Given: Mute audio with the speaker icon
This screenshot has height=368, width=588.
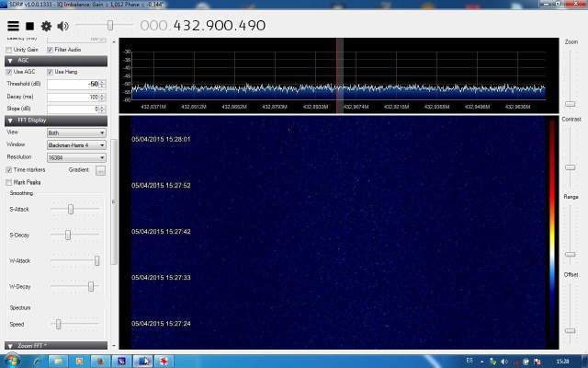Looking at the screenshot, I should point(62,26).
